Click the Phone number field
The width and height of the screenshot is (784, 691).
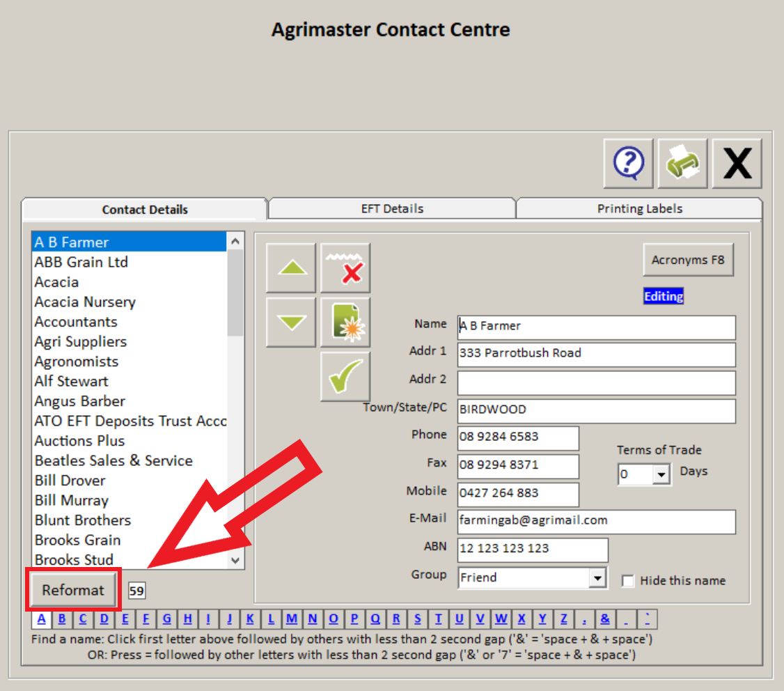pos(519,438)
